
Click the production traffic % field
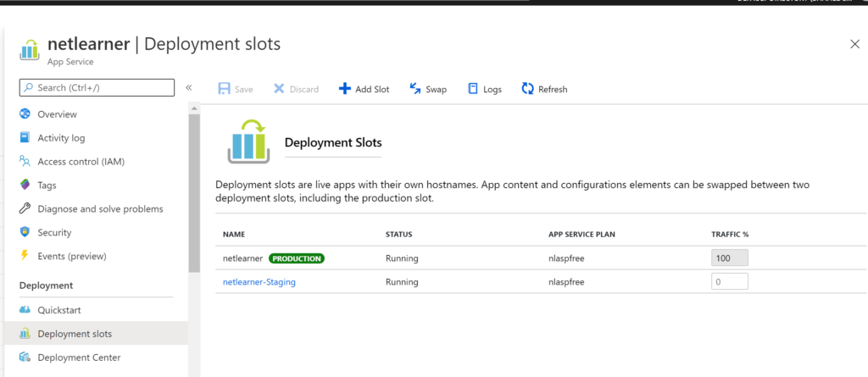coord(730,258)
